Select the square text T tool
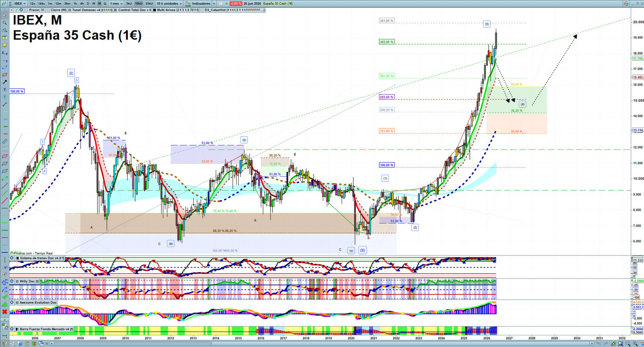 pyautogui.click(x=4, y=89)
